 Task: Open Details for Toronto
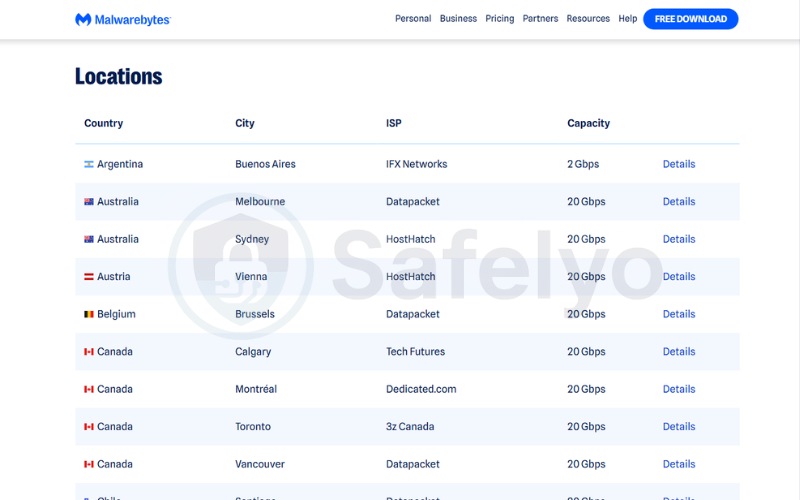click(679, 427)
